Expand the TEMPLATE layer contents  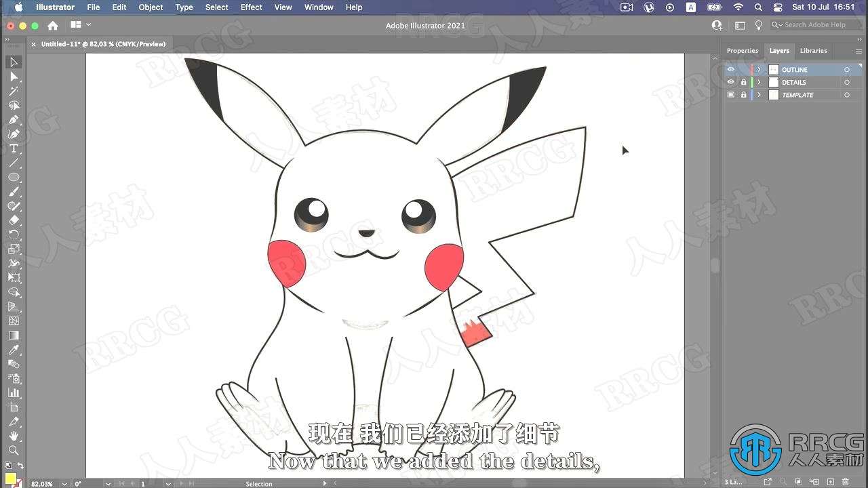[x=759, y=95]
